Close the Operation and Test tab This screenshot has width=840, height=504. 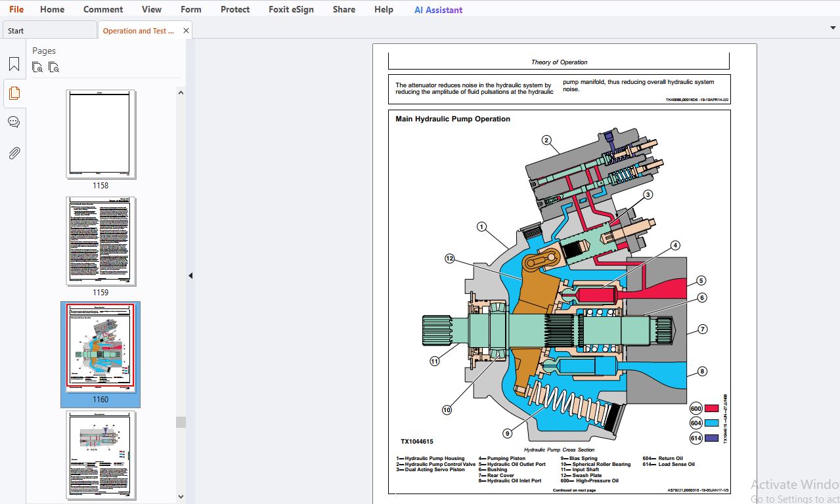coord(186,31)
